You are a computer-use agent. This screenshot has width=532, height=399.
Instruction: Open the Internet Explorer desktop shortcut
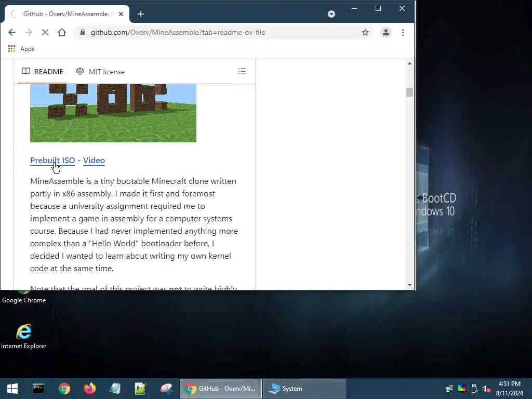pos(24,337)
